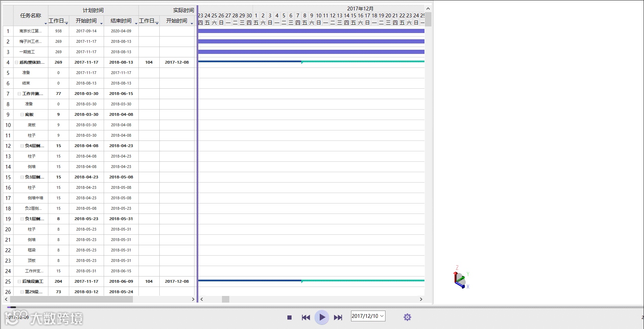Click row 1 purple Gantt bar
This screenshot has width=644, height=329.
click(311, 31)
